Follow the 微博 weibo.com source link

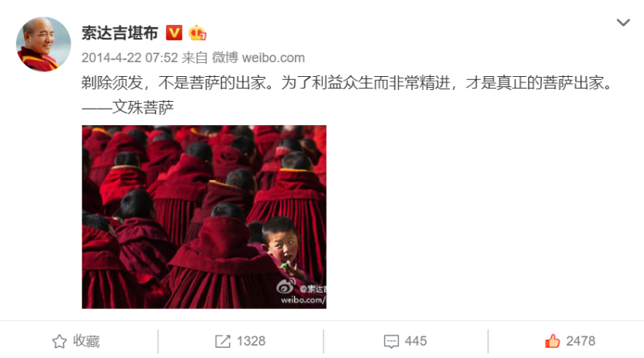[258, 57]
